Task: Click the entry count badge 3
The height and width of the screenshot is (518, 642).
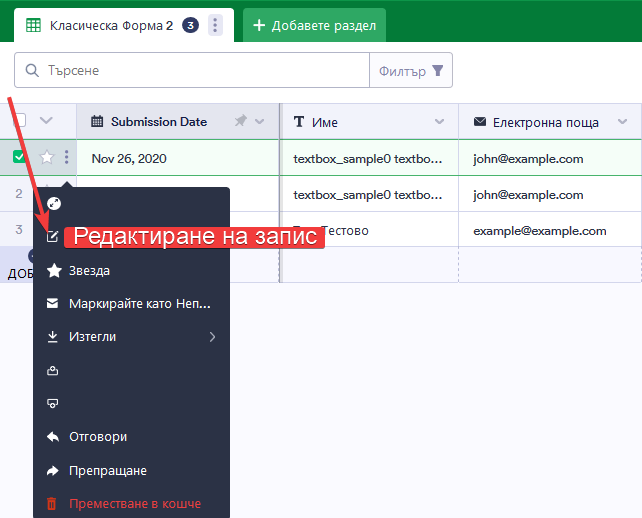Action: pos(190,25)
